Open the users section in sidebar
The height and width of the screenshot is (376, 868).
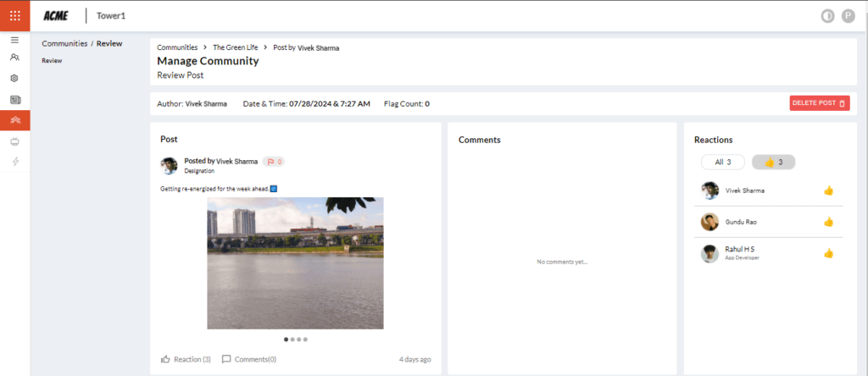pyautogui.click(x=14, y=58)
